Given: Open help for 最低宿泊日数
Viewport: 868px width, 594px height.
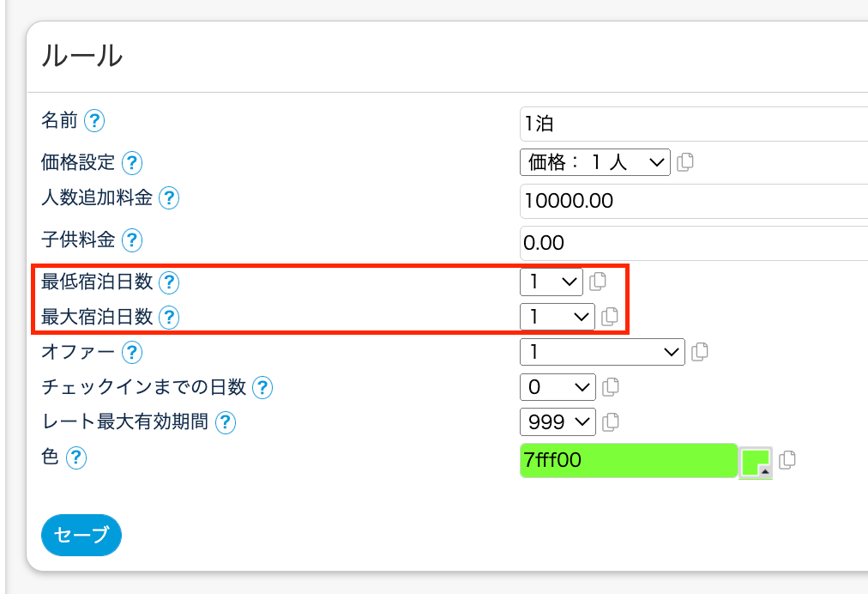Looking at the screenshot, I should [x=169, y=282].
